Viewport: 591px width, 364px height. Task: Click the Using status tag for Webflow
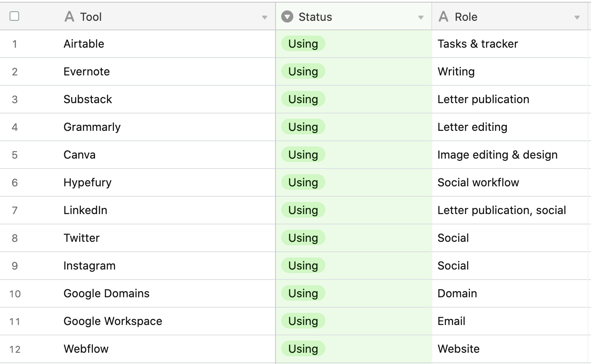pos(303,349)
